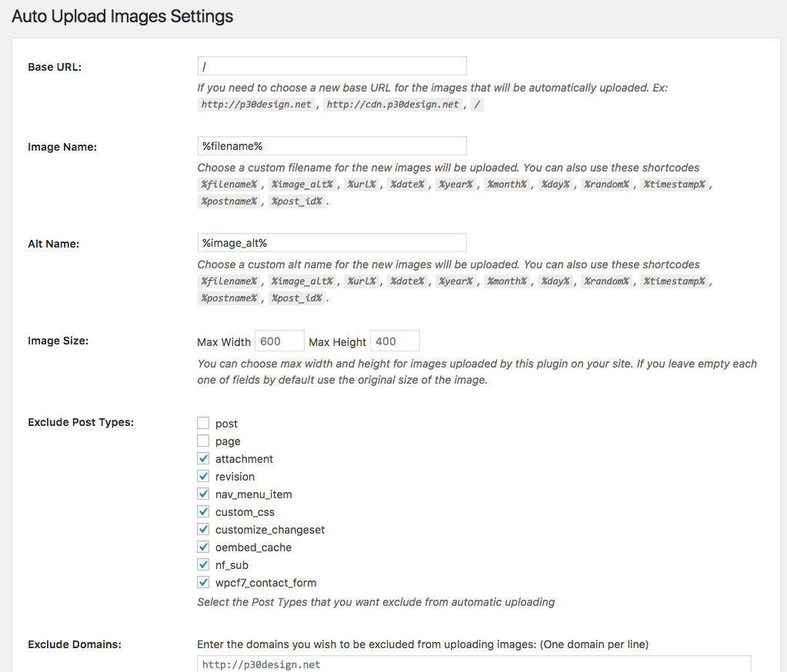
Task: Click the Base URL label
Action: 55,67
